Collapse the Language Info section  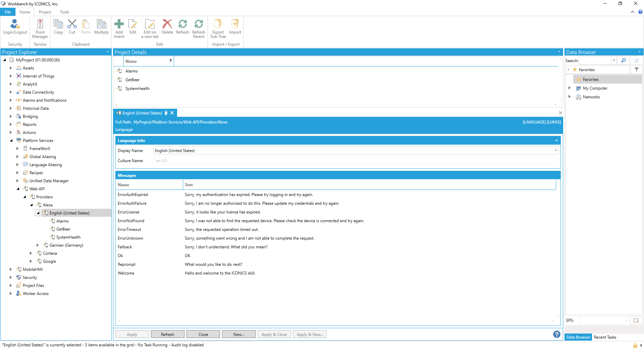[556, 141]
